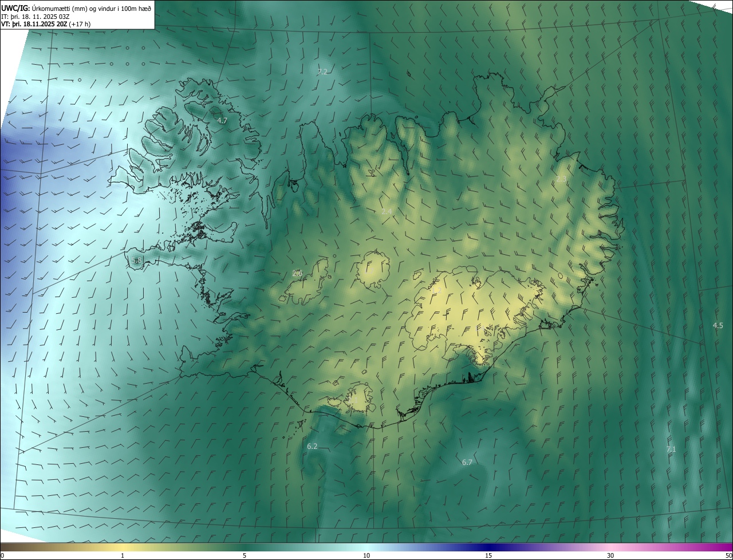Click the 15 label on the colour scale
Viewport: 733px width, 560px height.
point(488,556)
